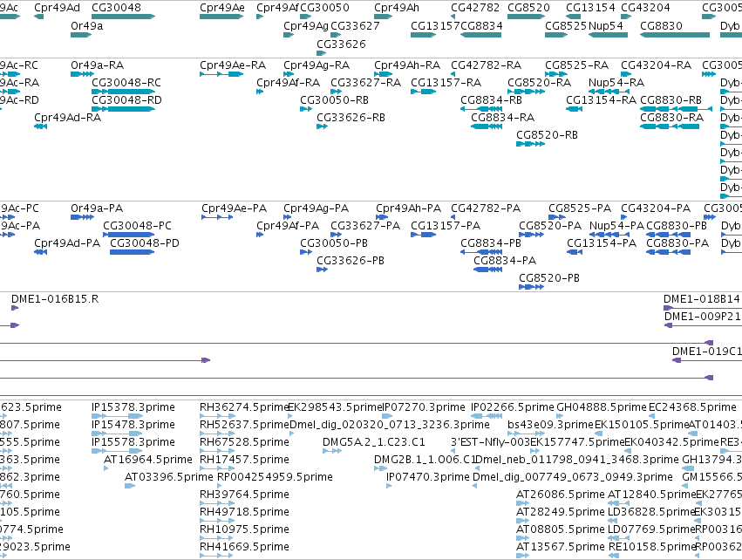Select gene label CG33627
742x560 pixels.
tap(355, 25)
